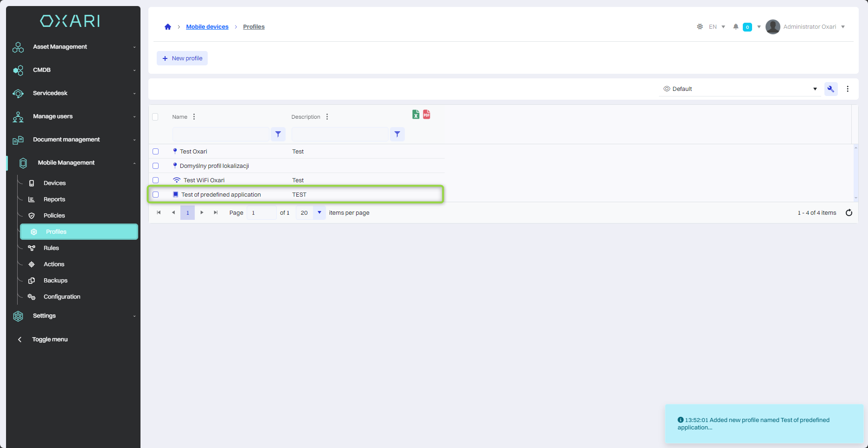Screen dimensions: 868x448
Task: Open Devices in the sidebar
Action: click(x=54, y=183)
